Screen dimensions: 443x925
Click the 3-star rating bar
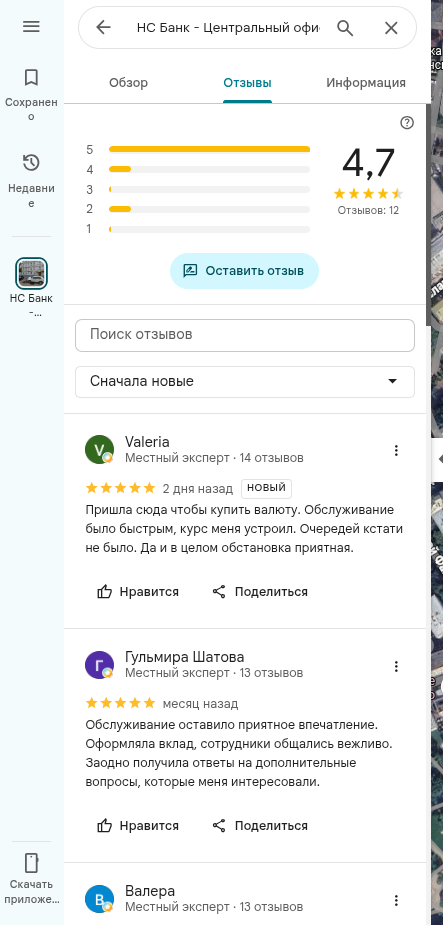click(x=209, y=189)
